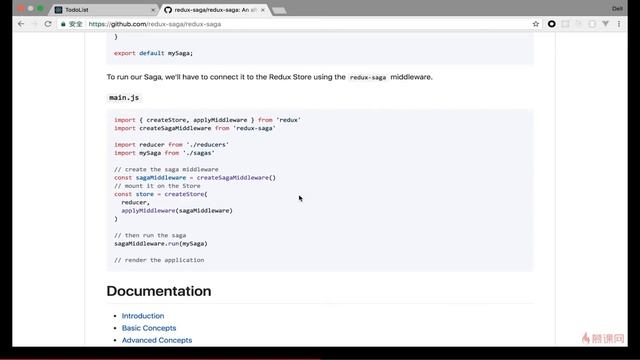This screenshot has width=640, height=360.
Task: Click the "import reducer from './reducers'" line
Action: (171, 144)
